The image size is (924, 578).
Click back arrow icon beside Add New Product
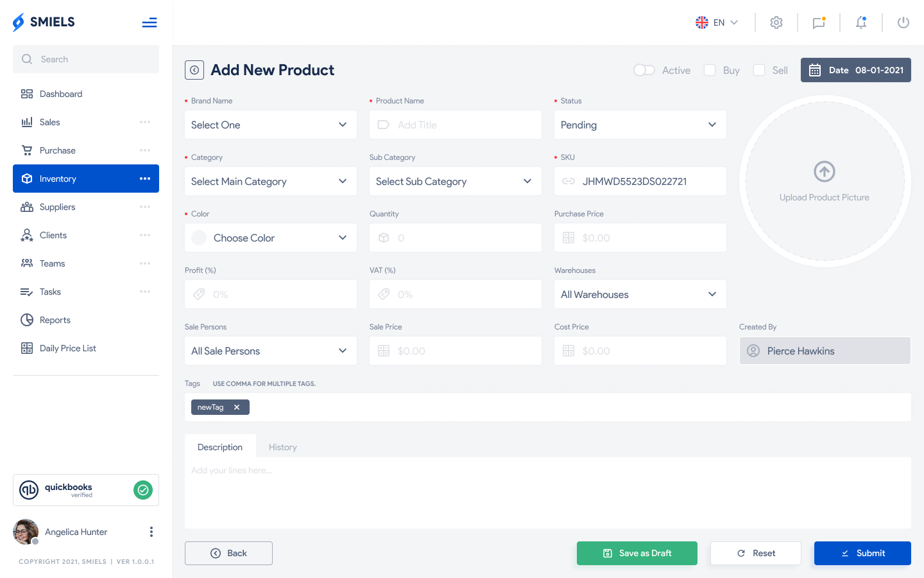tap(194, 70)
